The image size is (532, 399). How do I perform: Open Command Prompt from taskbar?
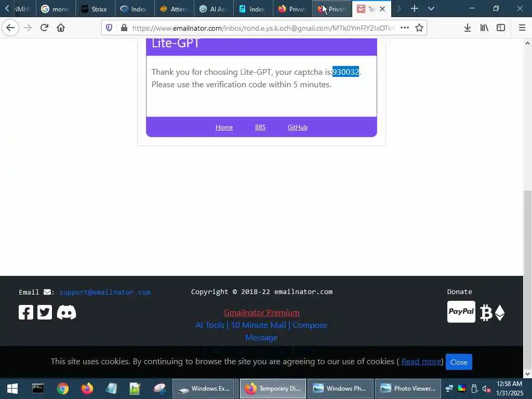[x=38, y=389]
